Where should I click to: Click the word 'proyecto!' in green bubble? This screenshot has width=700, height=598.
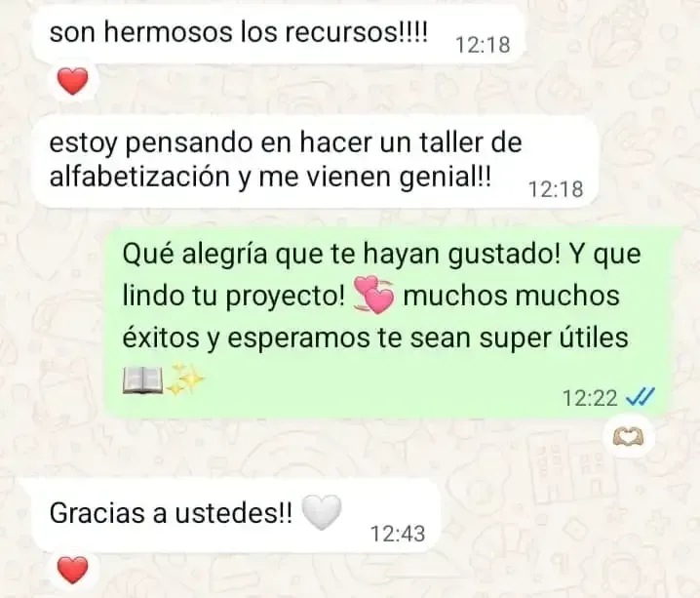(286, 297)
